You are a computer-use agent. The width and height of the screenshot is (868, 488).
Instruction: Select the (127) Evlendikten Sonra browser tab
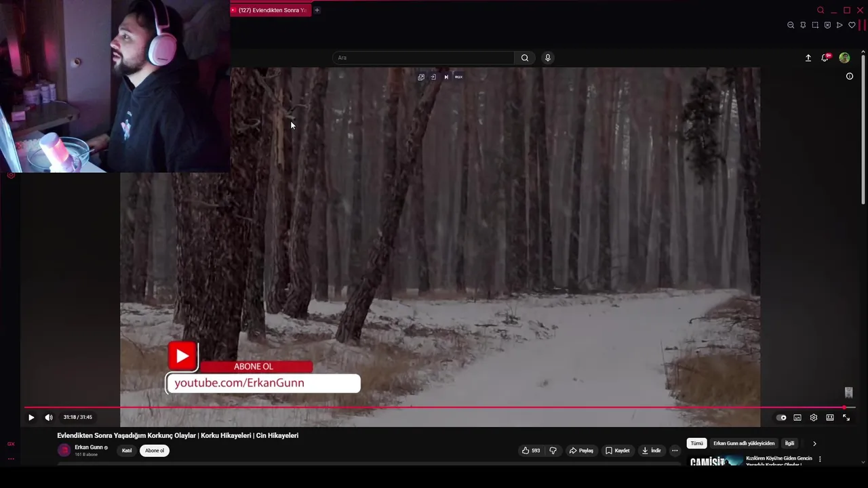point(271,10)
